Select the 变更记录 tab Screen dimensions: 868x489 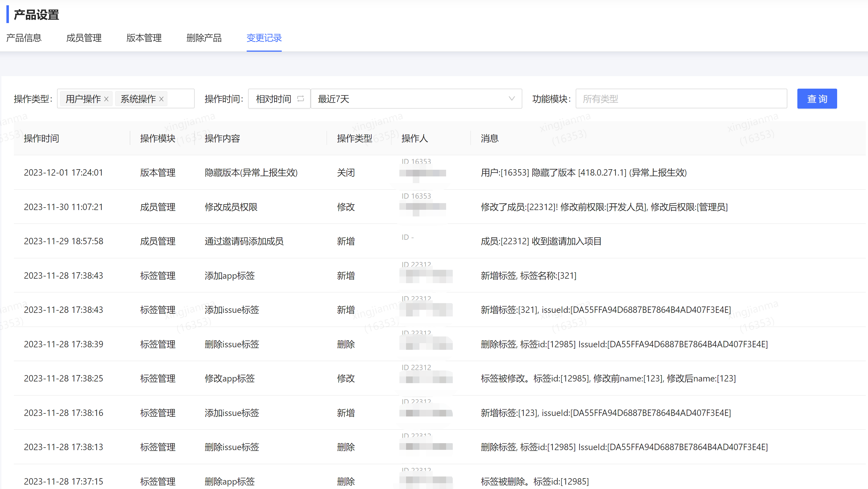pos(264,38)
